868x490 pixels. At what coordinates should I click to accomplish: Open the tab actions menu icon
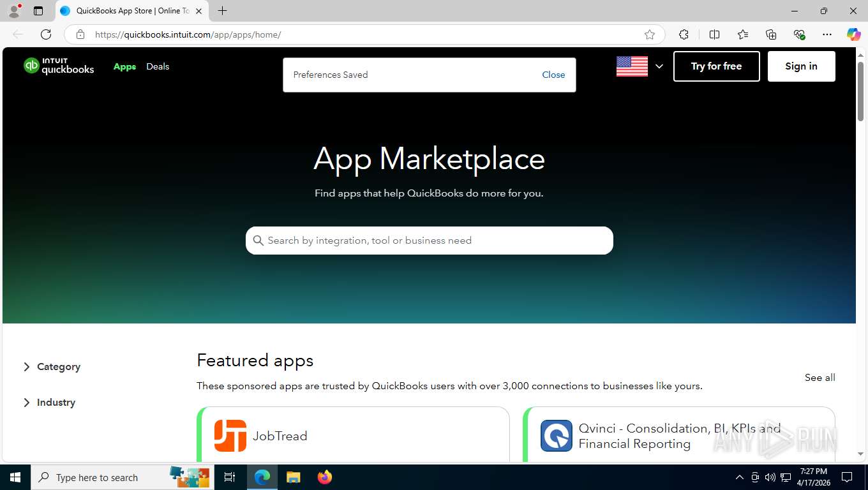pos(38,11)
